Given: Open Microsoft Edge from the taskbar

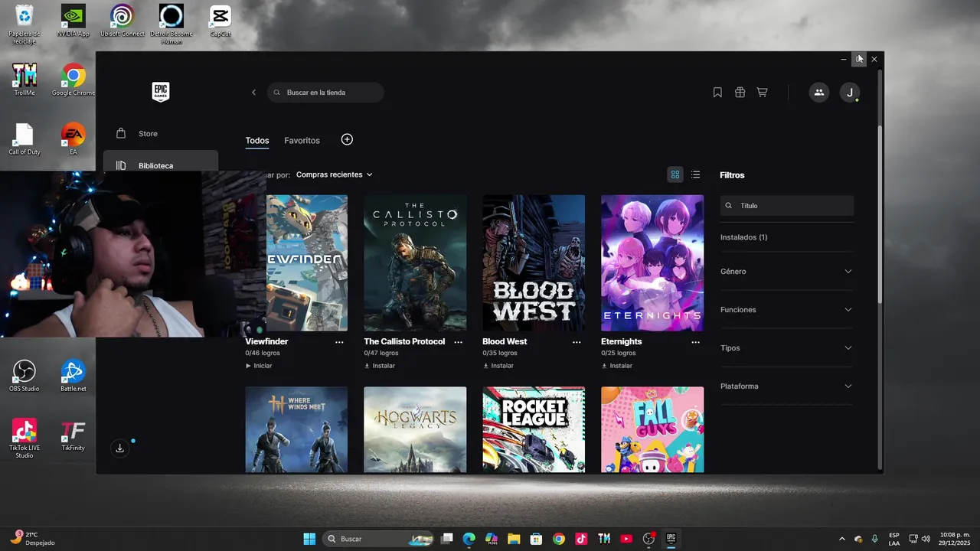Looking at the screenshot, I should pyautogui.click(x=469, y=539).
